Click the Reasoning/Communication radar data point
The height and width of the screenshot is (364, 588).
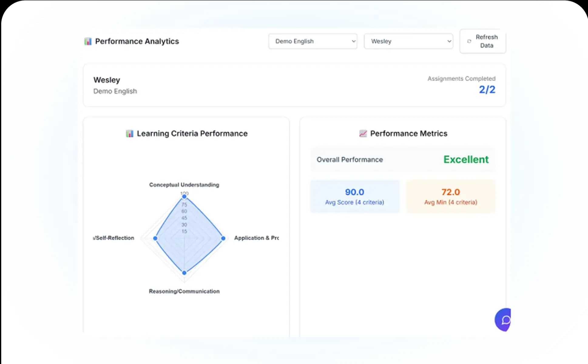tap(184, 273)
